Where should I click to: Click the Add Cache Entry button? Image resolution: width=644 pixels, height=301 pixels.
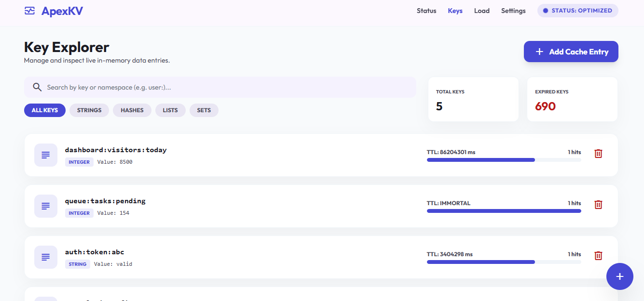pos(571,52)
